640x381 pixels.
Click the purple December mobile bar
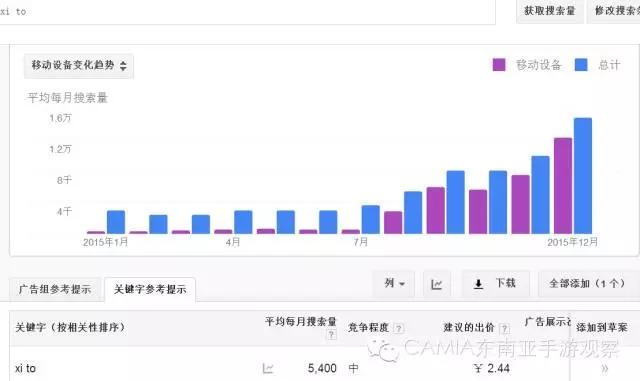[562, 186]
